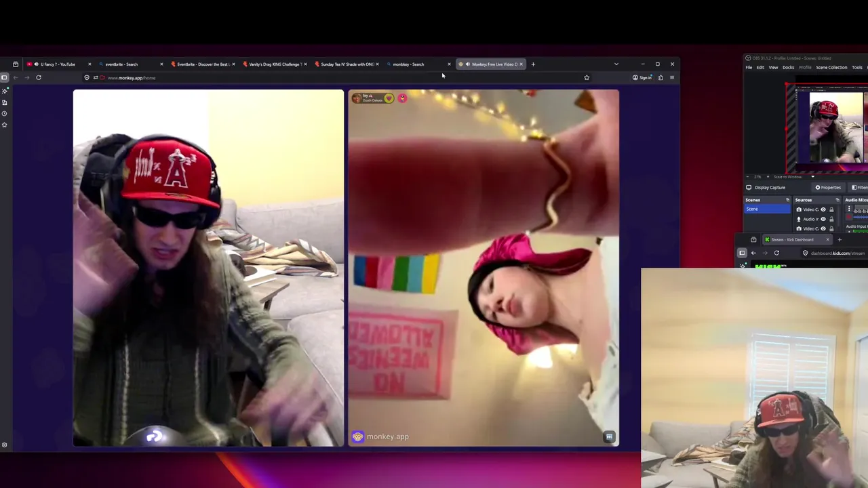Open the Tools menu in OBS

tap(857, 68)
